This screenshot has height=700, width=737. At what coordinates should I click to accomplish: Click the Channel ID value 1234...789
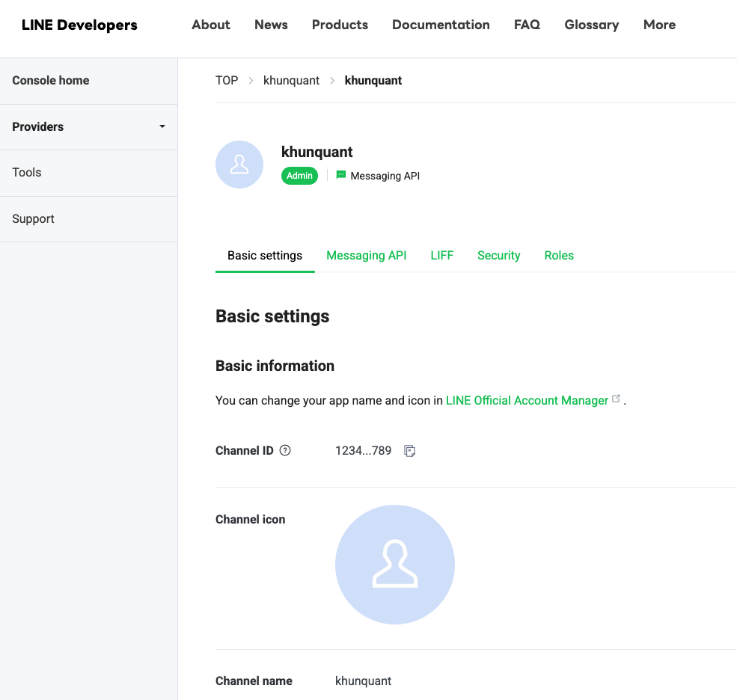364,450
